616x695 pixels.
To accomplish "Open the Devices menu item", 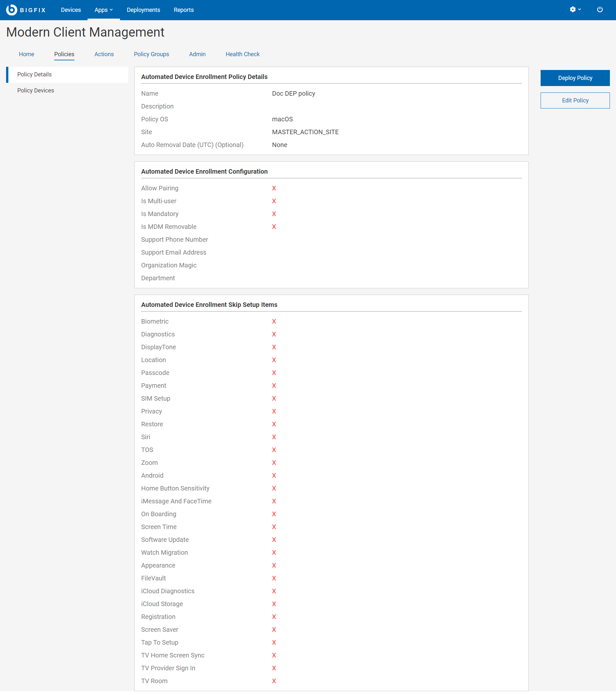I will [71, 10].
